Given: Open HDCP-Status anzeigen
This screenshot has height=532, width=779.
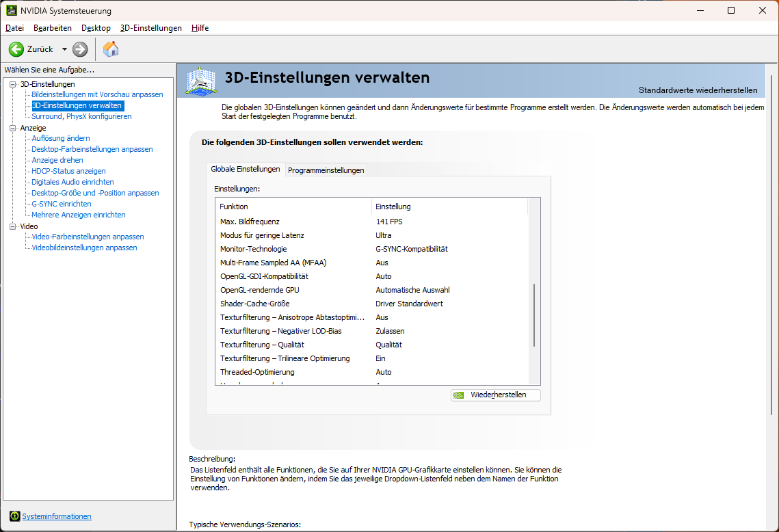Looking at the screenshot, I should pyautogui.click(x=68, y=171).
